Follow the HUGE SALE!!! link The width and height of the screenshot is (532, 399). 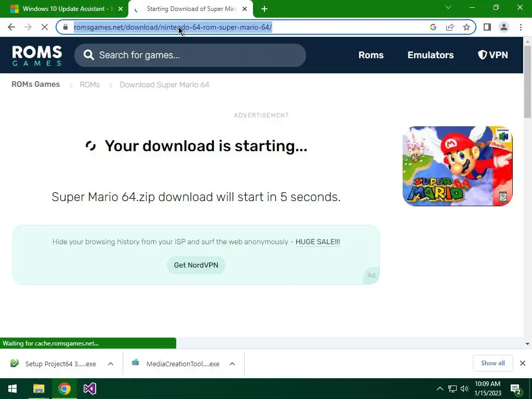pyautogui.click(x=317, y=242)
